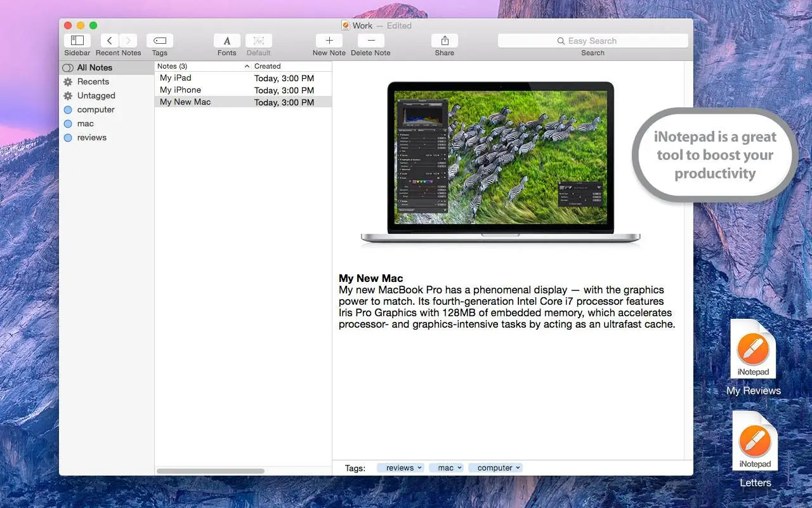Minimize the Work window
This screenshot has width=812, height=508.
click(81, 25)
